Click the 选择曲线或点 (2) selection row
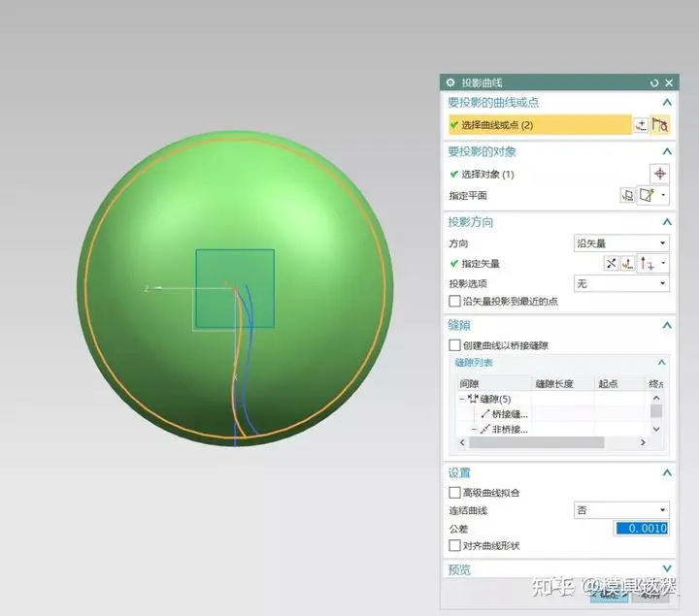 point(541,125)
